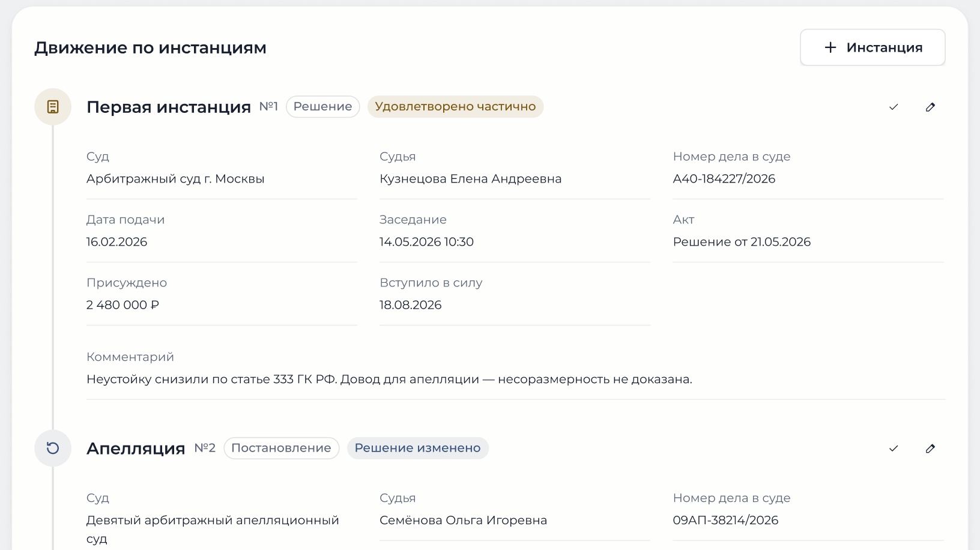
Task: Click the checkmark icon for Апелляция
Action: coord(894,449)
